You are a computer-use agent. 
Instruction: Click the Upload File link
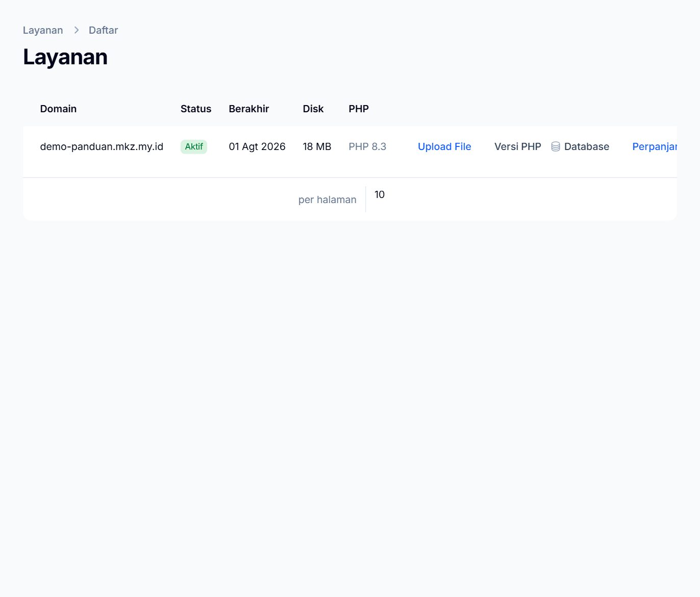click(444, 146)
